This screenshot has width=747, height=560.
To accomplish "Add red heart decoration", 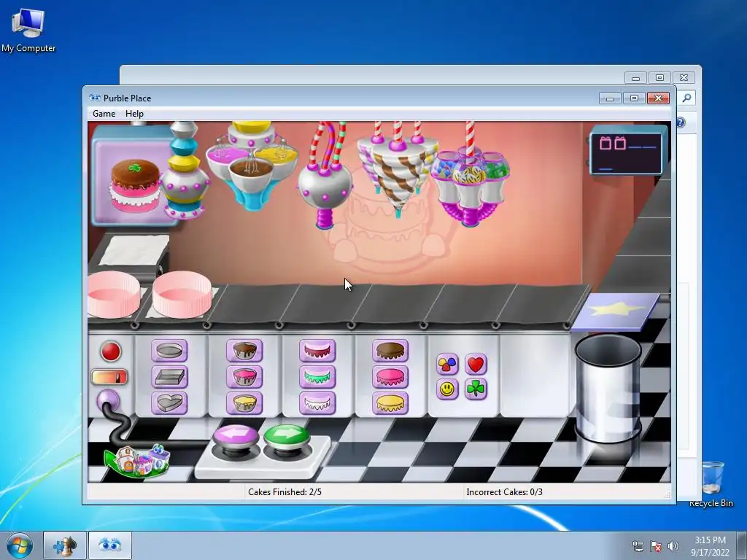I will [476, 365].
